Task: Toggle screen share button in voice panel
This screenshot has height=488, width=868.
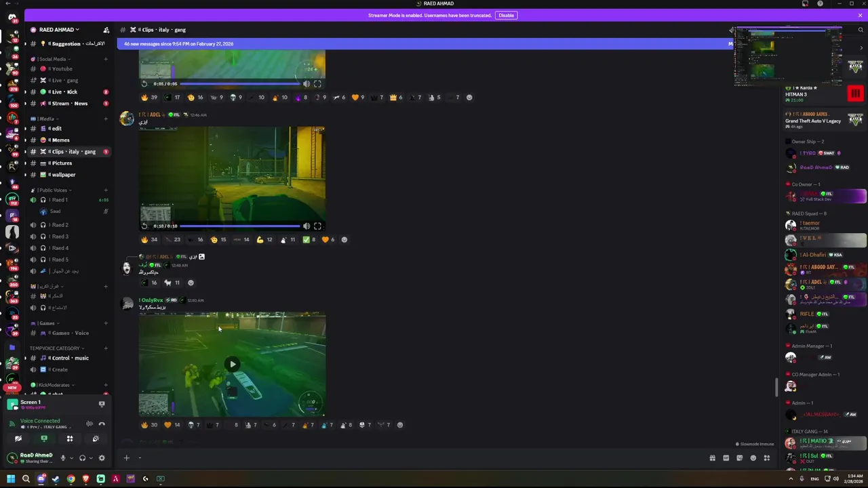Action: (x=44, y=439)
